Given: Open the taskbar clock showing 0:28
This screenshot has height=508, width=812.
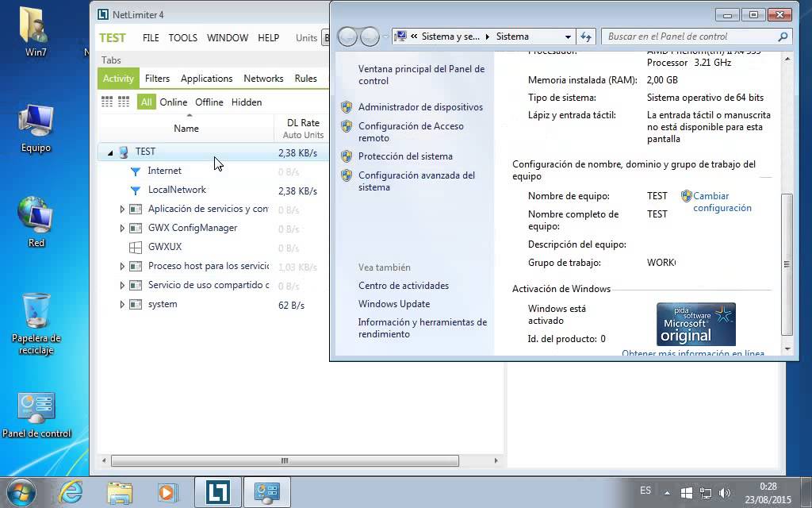Looking at the screenshot, I should (x=768, y=493).
